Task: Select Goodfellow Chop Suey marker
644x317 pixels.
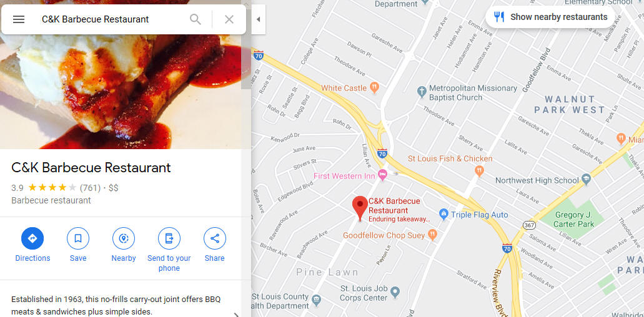Action: 432,235
